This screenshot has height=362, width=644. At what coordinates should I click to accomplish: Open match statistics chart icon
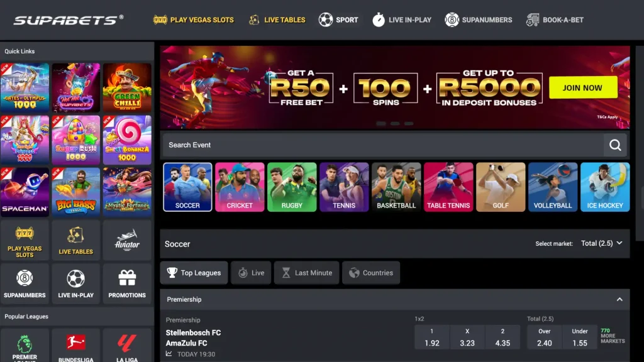coord(169,353)
